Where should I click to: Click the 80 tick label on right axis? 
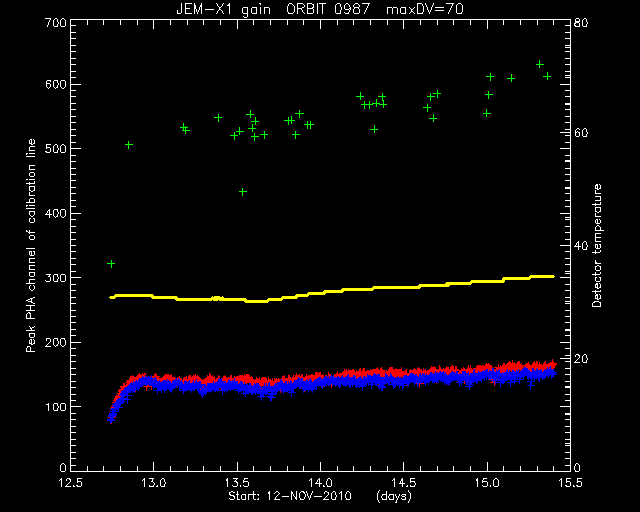tap(581, 23)
